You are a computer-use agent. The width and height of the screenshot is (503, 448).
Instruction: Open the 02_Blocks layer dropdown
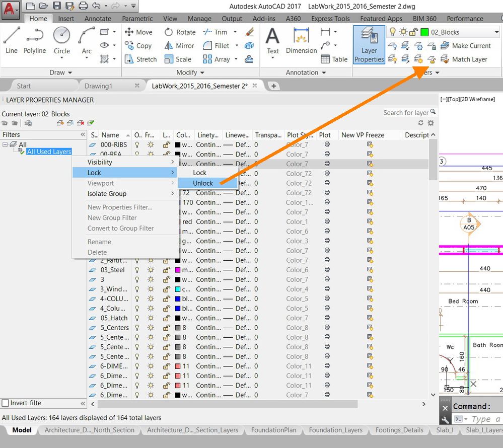(496, 32)
